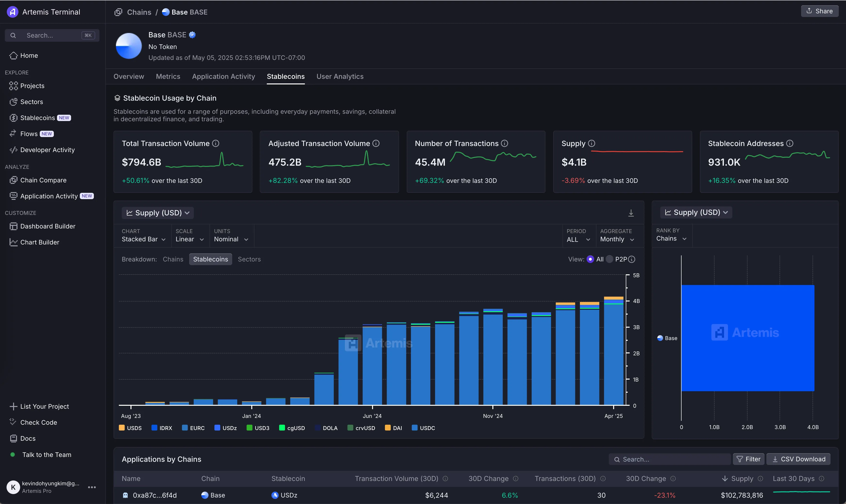
Task: Switch to the User Analytics tab
Action: click(x=340, y=76)
